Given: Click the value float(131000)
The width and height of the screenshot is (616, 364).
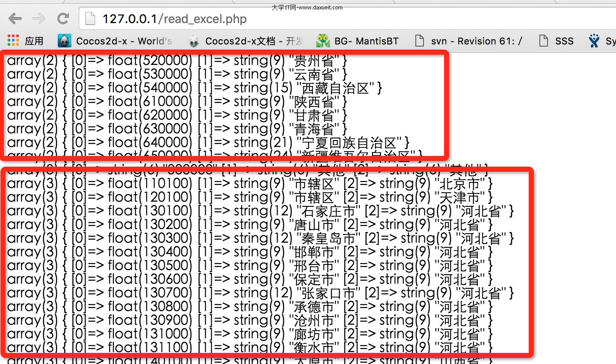Looking at the screenshot, I should point(150,334).
